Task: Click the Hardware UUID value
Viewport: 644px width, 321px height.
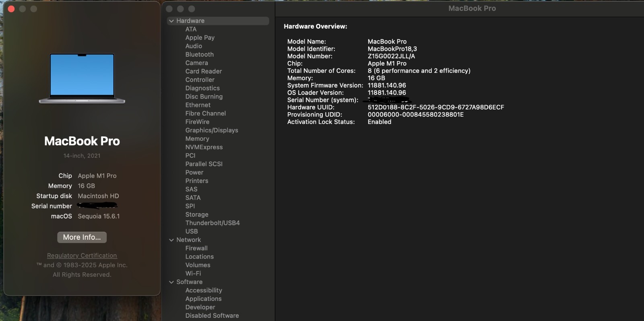Action: click(436, 107)
